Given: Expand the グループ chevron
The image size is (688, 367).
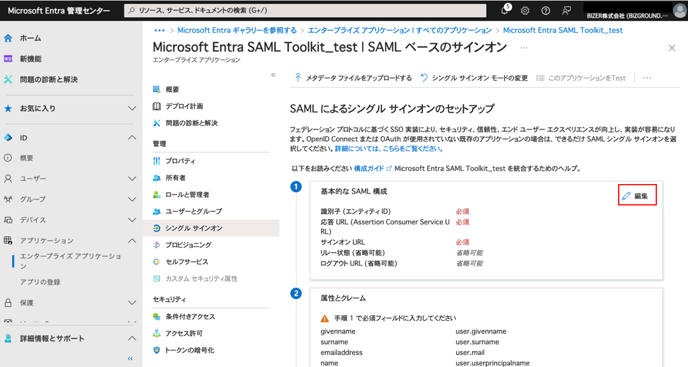Looking at the screenshot, I should (132, 199).
